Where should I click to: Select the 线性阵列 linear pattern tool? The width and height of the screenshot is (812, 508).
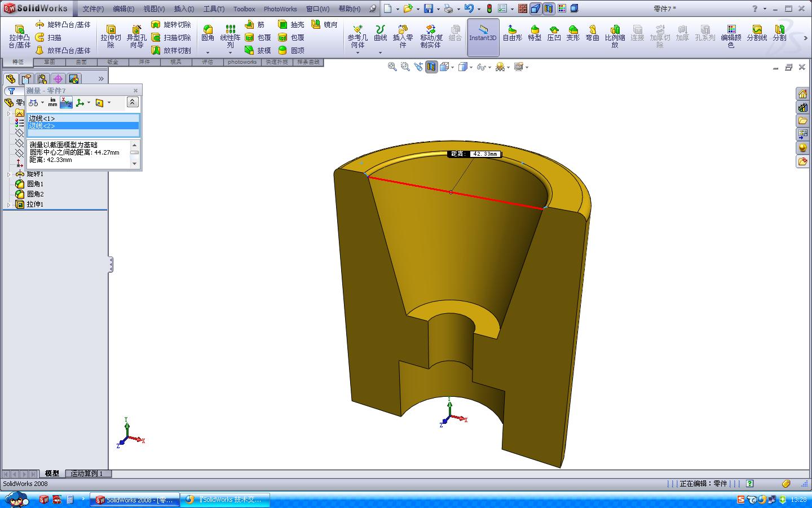point(230,37)
